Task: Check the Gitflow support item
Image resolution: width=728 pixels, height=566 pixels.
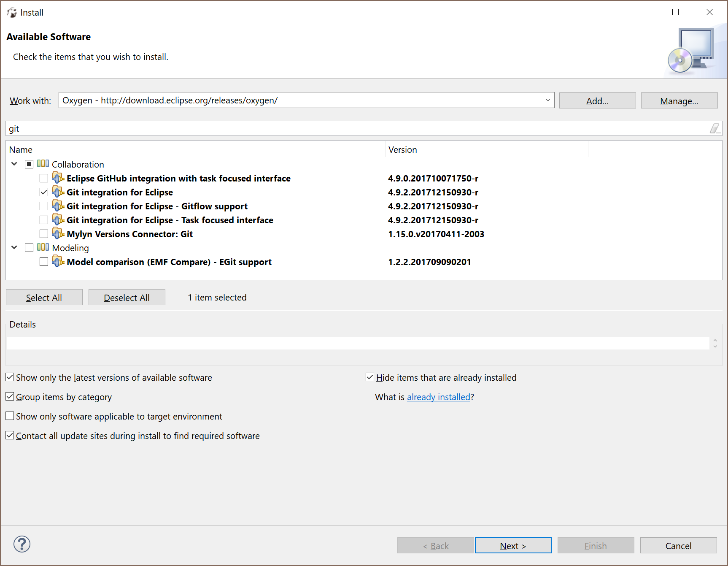Action: [x=44, y=206]
